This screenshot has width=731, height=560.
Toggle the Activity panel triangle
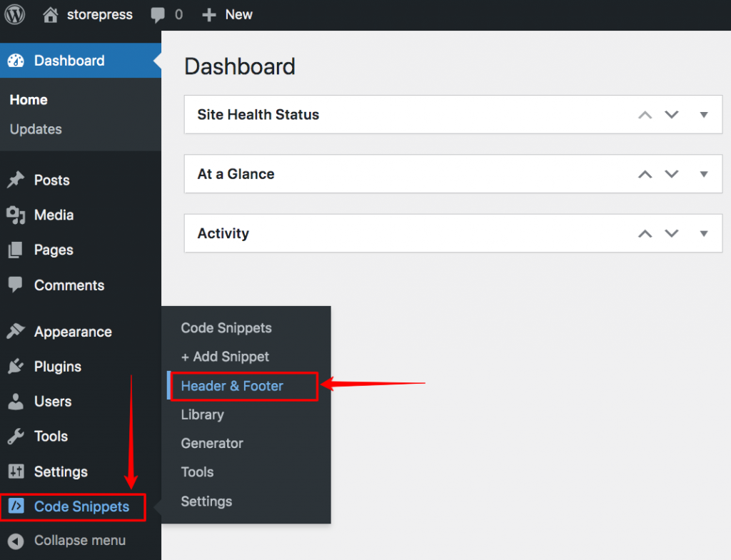click(x=704, y=233)
